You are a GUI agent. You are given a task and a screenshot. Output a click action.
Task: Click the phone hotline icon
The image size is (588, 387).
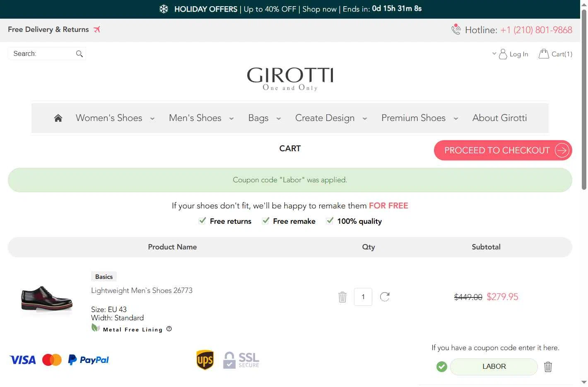(456, 29)
